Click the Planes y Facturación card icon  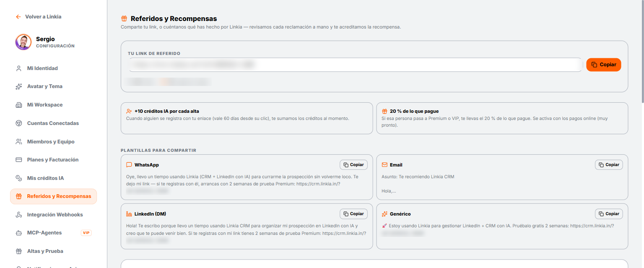(18, 160)
